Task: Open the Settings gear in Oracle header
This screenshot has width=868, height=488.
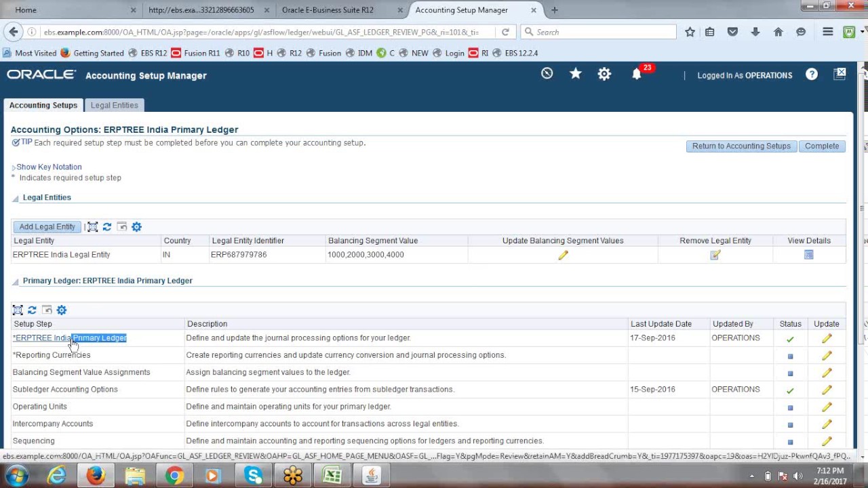Action: tap(604, 75)
